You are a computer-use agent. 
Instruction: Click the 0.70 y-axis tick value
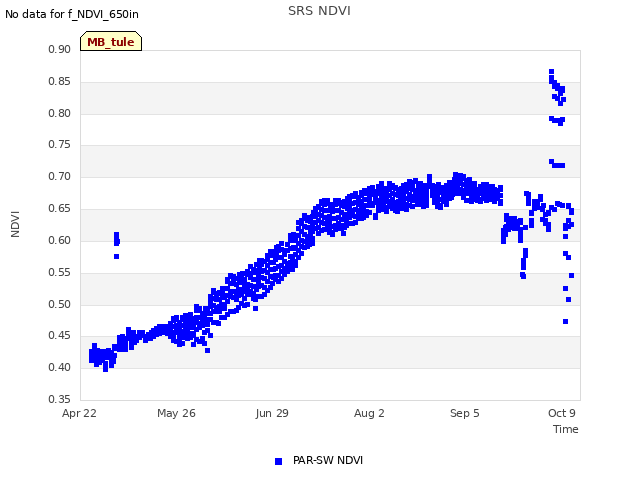pyautogui.click(x=60, y=176)
